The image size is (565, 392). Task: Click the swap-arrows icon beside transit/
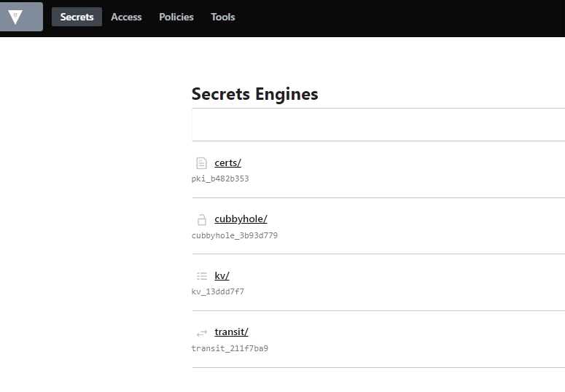202,333
